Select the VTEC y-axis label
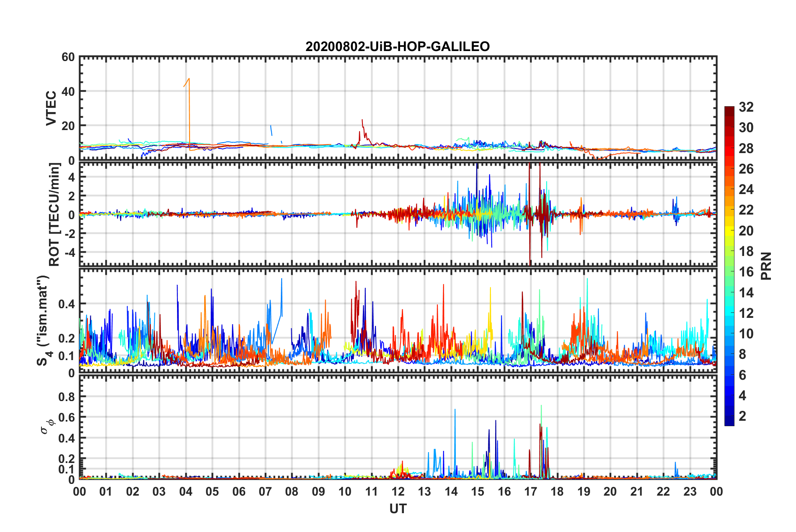796x532 pixels. [51, 108]
